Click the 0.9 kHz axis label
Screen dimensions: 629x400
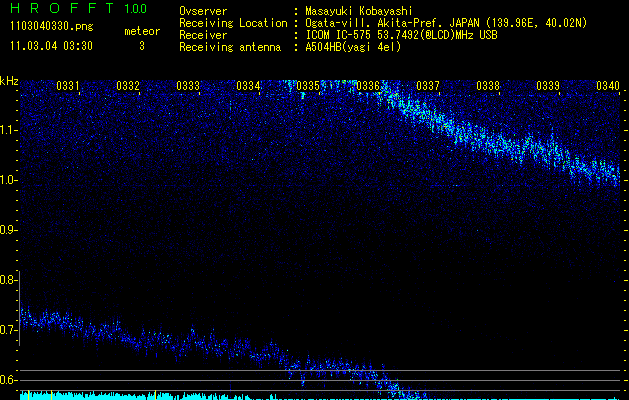click(x=7, y=230)
